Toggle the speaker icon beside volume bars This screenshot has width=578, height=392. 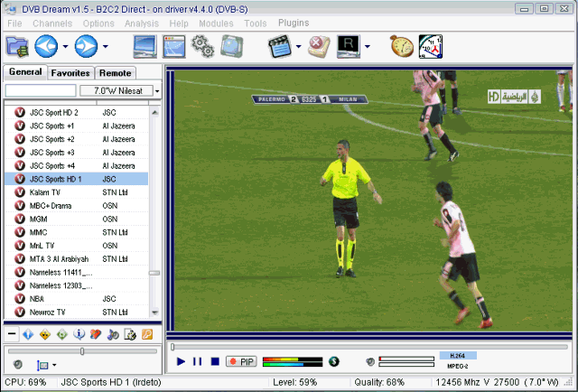click(370, 362)
